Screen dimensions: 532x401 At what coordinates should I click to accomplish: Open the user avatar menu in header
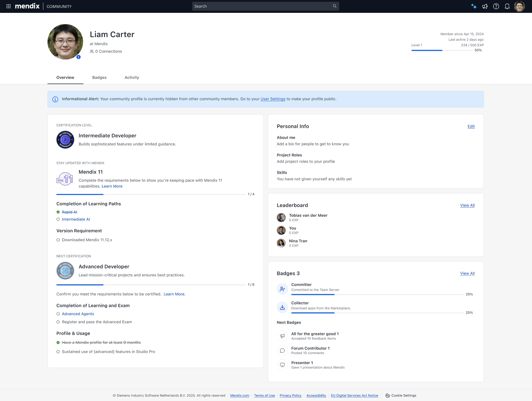tap(519, 6)
